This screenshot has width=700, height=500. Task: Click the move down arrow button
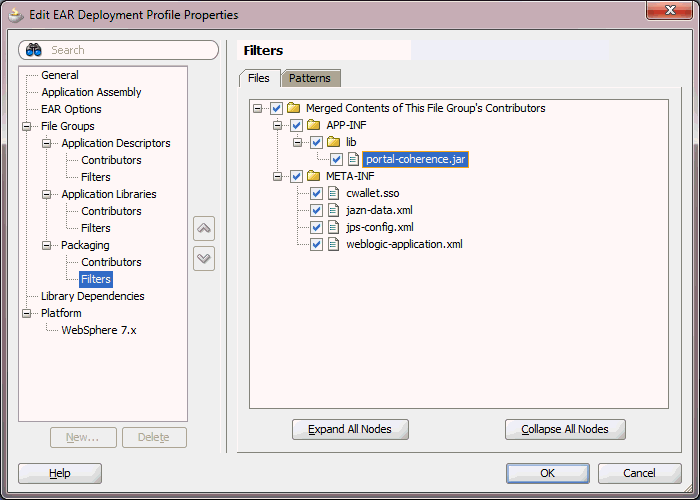(204, 258)
